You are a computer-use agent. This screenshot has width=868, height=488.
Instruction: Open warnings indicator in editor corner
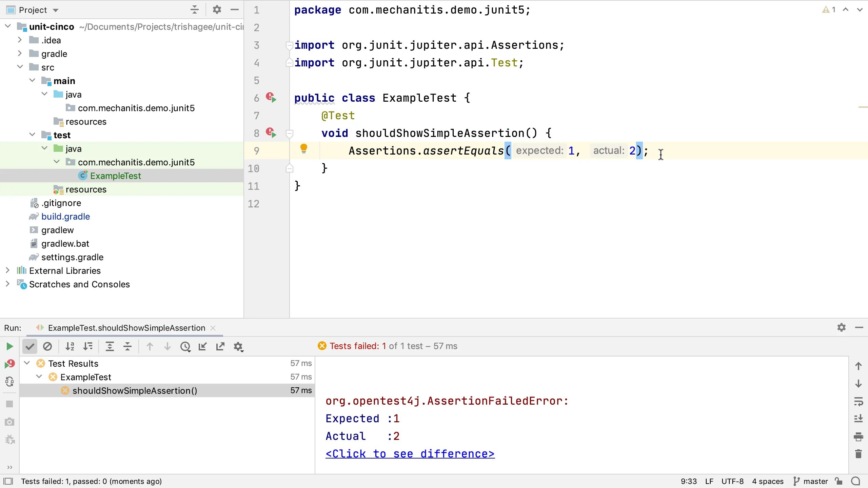tap(829, 9)
